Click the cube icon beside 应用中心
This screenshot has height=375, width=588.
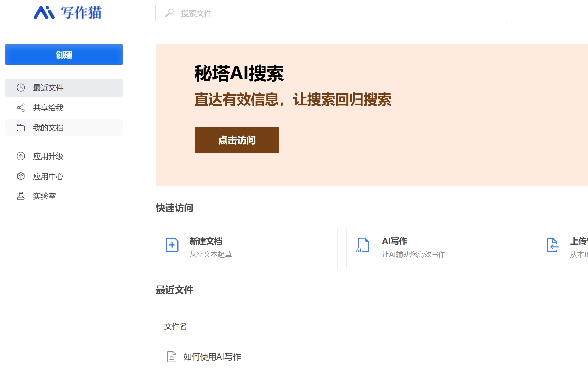tap(21, 176)
